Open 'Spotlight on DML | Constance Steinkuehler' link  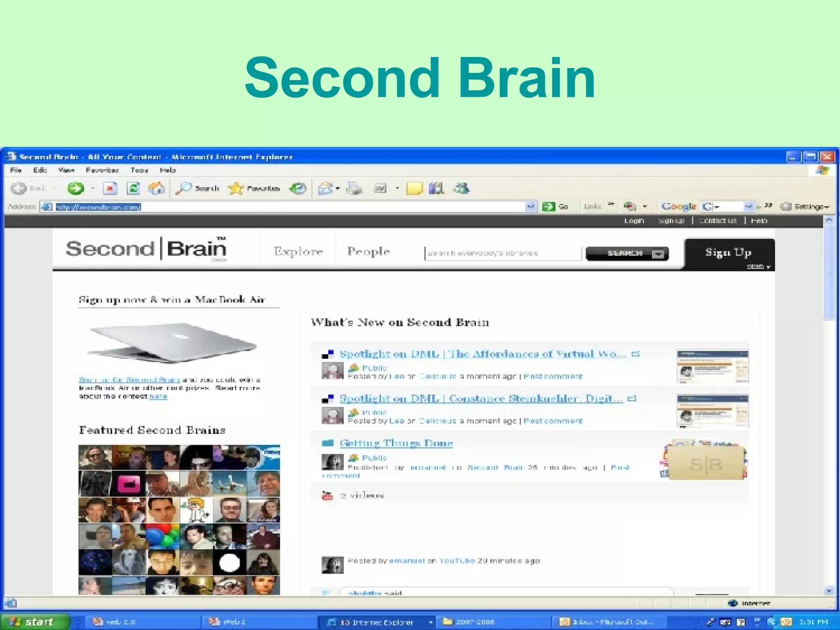tap(481, 399)
